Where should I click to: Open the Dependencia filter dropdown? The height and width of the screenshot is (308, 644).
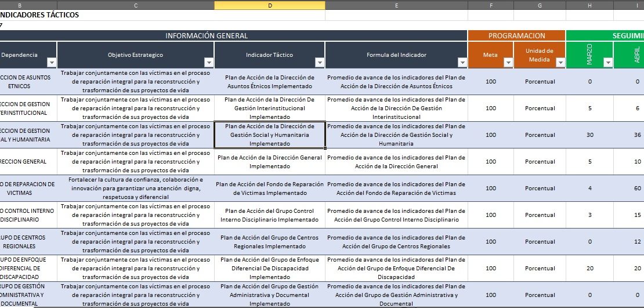(52, 63)
